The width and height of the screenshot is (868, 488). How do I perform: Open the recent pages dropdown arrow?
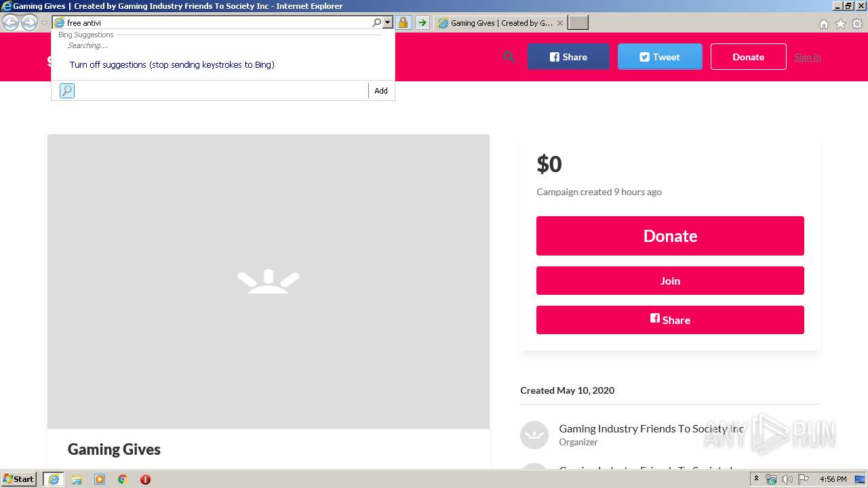click(x=44, y=23)
